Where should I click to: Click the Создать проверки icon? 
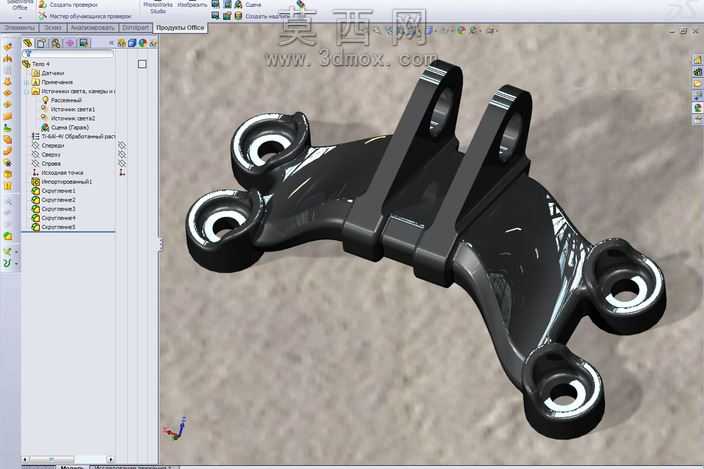pos(43,4)
